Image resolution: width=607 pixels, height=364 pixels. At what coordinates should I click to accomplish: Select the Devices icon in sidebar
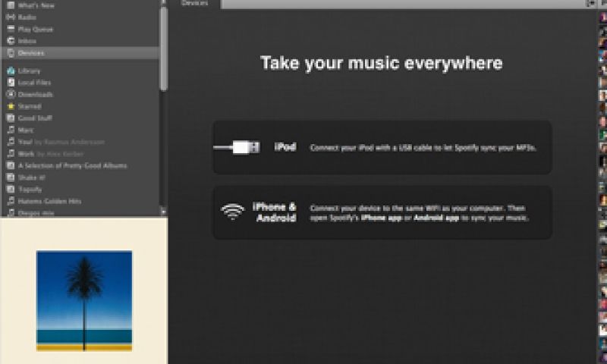(x=11, y=52)
